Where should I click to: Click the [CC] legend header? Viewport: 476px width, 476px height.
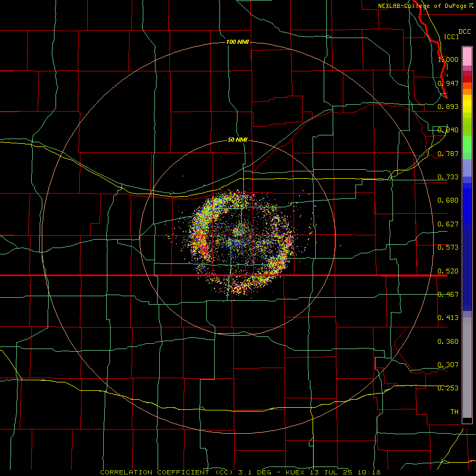tap(451, 36)
